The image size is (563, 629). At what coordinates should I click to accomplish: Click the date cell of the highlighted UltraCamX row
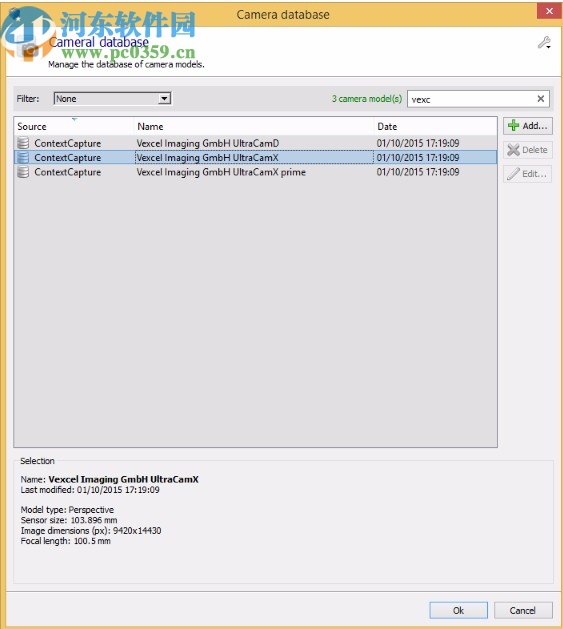pyautogui.click(x=418, y=158)
